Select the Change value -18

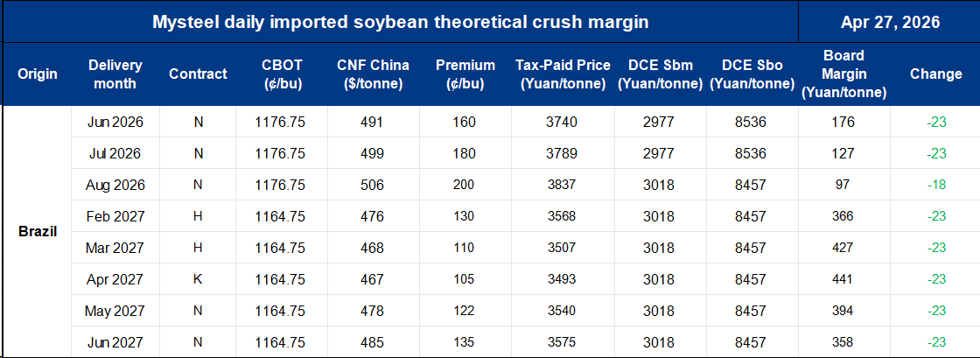click(x=937, y=186)
